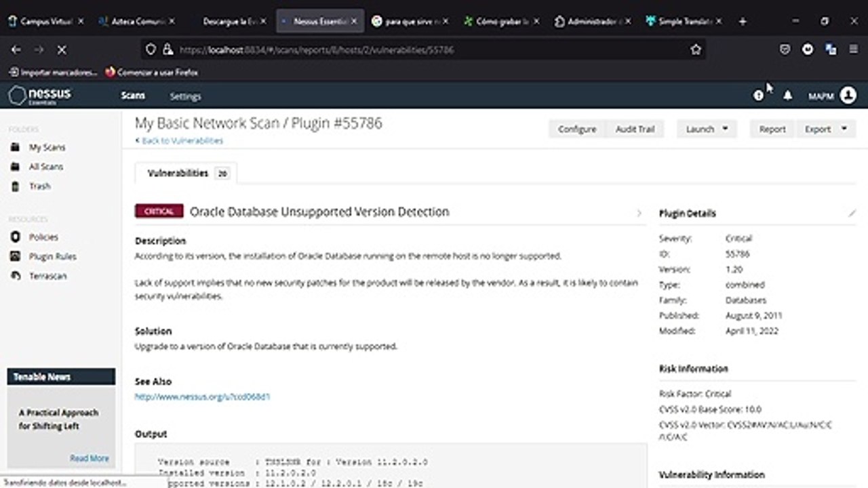Click the Plugin Rules icon

tap(15, 256)
